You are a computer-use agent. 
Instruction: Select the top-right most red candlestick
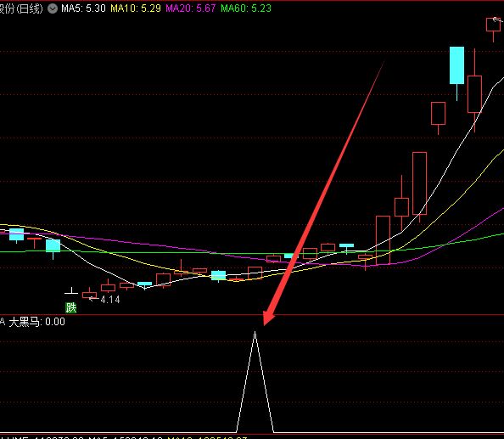493,25
